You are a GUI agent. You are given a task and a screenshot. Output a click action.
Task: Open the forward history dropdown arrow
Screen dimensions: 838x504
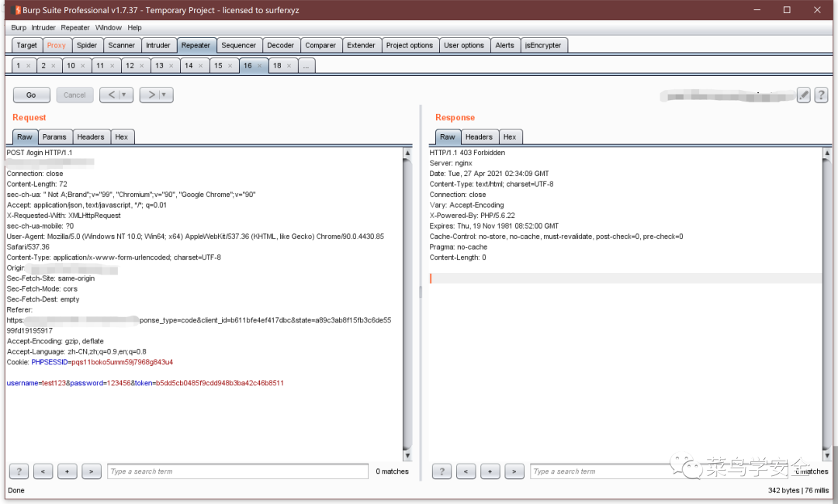click(x=165, y=95)
